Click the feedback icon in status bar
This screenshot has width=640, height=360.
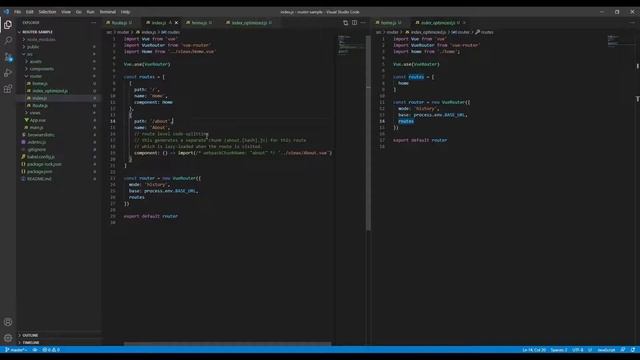click(623, 350)
